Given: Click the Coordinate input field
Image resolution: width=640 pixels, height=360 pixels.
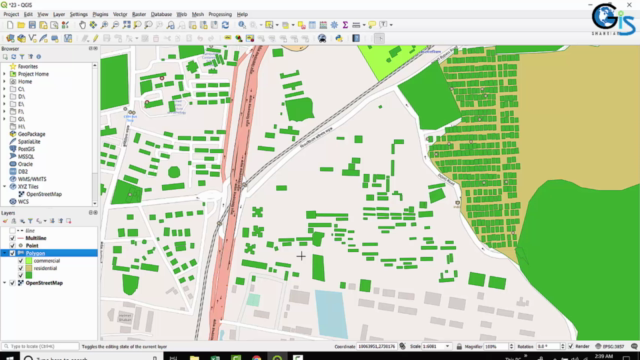Looking at the screenshot, I should [376, 347].
